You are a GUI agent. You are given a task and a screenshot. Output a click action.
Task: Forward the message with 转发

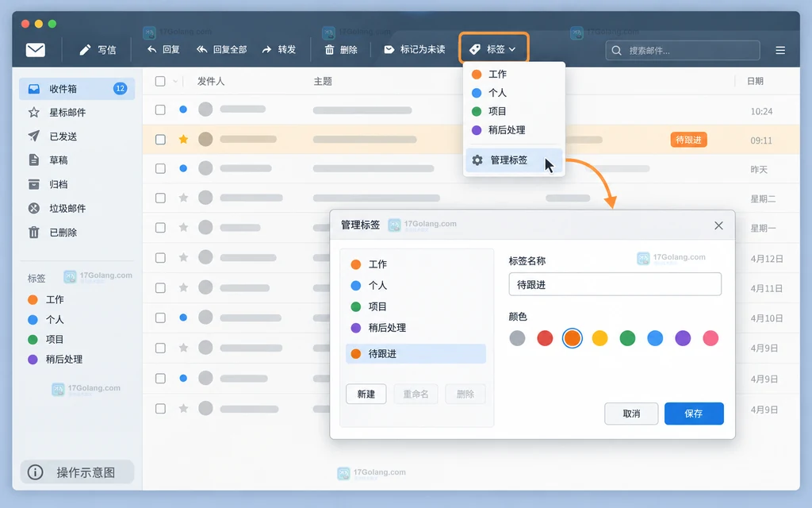coord(278,50)
